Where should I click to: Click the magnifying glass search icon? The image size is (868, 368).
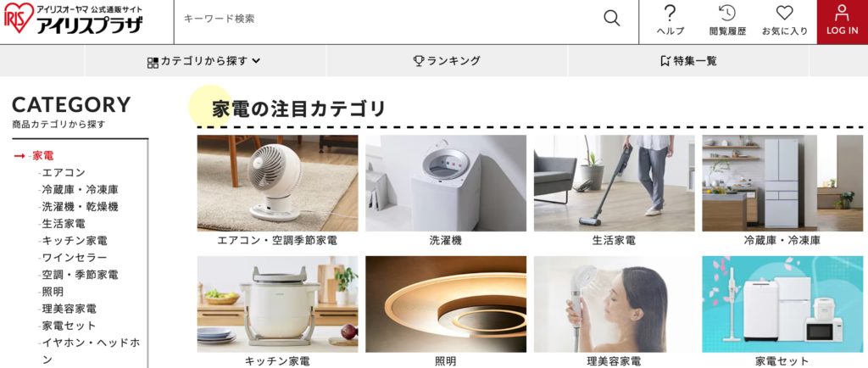(x=611, y=19)
